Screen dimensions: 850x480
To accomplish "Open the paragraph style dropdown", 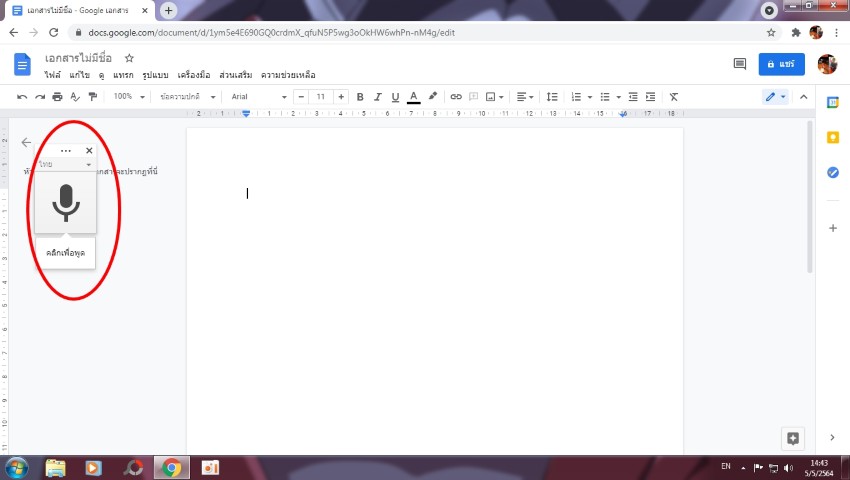I will 188,97.
